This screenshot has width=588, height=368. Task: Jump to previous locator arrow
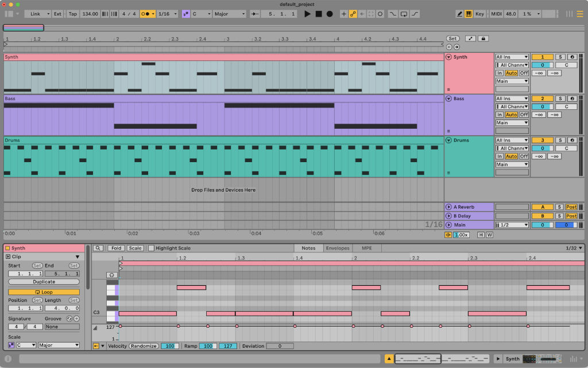449,47
